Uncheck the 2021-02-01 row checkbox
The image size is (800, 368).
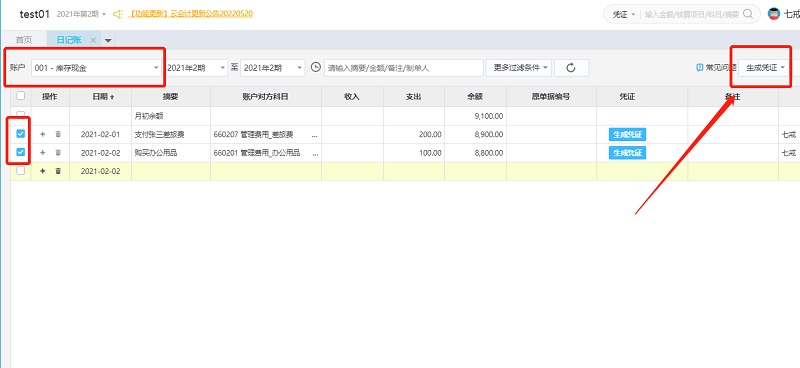(x=20, y=134)
